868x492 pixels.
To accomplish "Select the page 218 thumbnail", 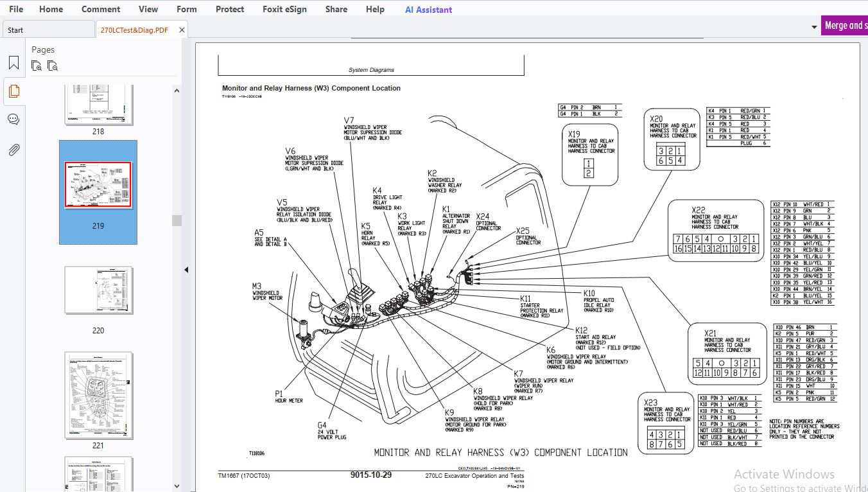I will pyautogui.click(x=98, y=103).
